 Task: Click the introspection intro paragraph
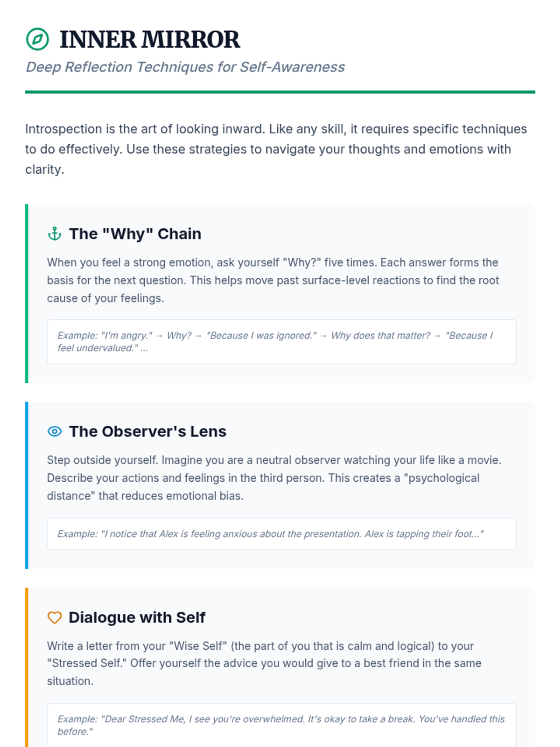point(275,149)
